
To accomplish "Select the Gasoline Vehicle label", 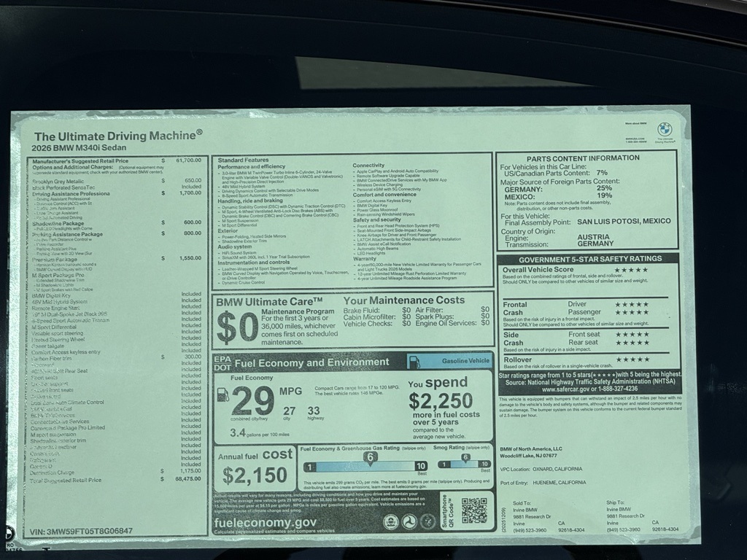I will click(x=465, y=361).
